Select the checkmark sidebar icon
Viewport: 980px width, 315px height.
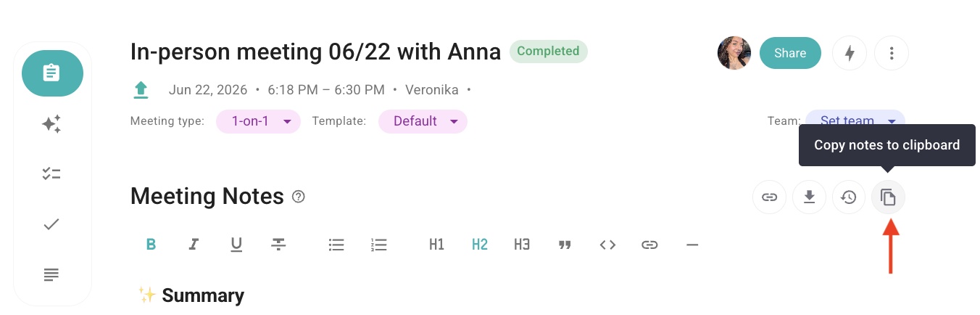(51, 224)
